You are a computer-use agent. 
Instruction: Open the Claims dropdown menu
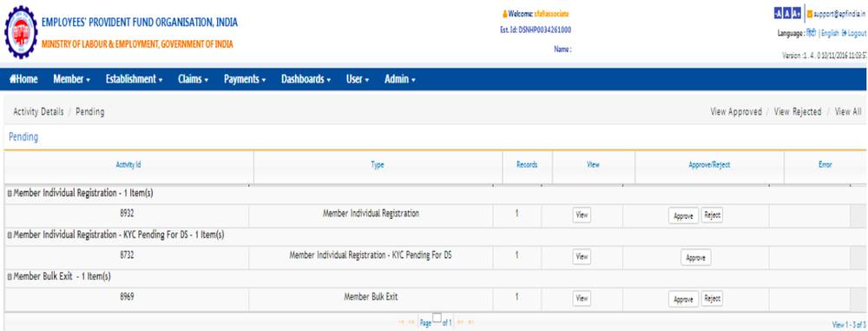pyautogui.click(x=194, y=79)
